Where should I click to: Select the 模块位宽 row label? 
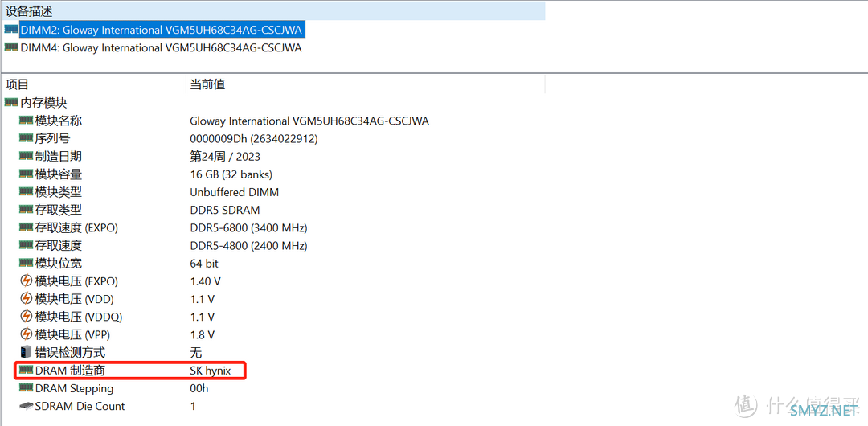click(x=58, y=264)
